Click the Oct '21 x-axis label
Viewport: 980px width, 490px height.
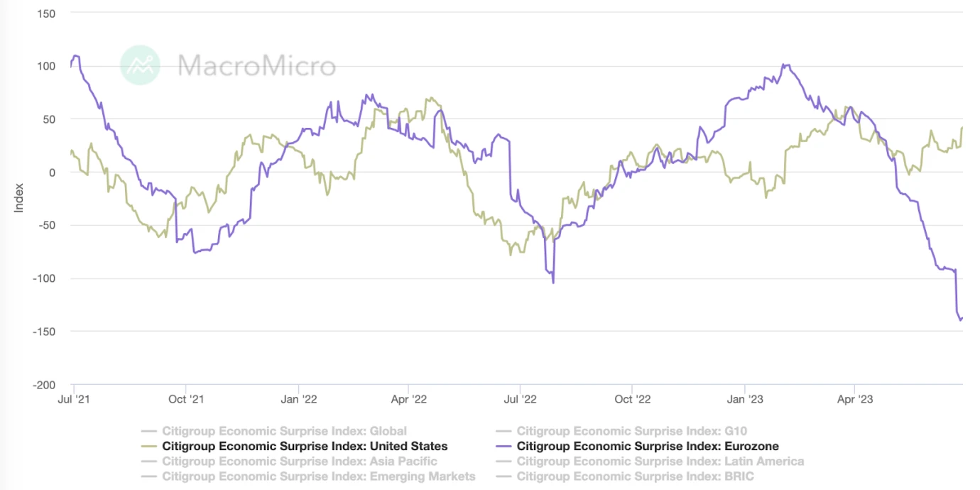[x=187, y=399]
